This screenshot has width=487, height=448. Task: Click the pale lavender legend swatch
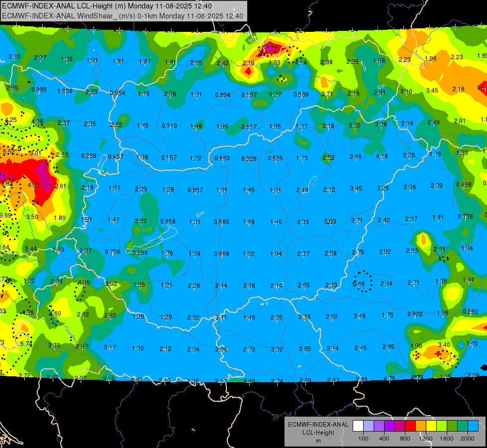[369, 426]
